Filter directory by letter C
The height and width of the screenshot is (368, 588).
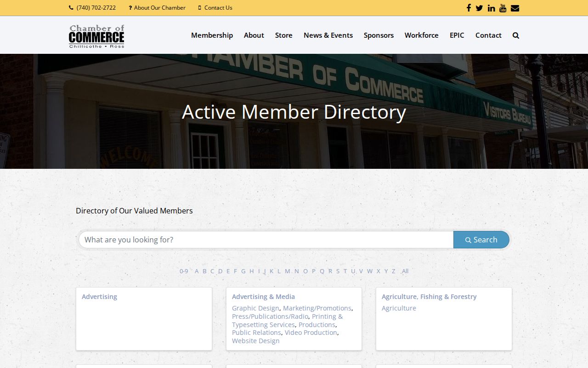click(x=212, y=271)
